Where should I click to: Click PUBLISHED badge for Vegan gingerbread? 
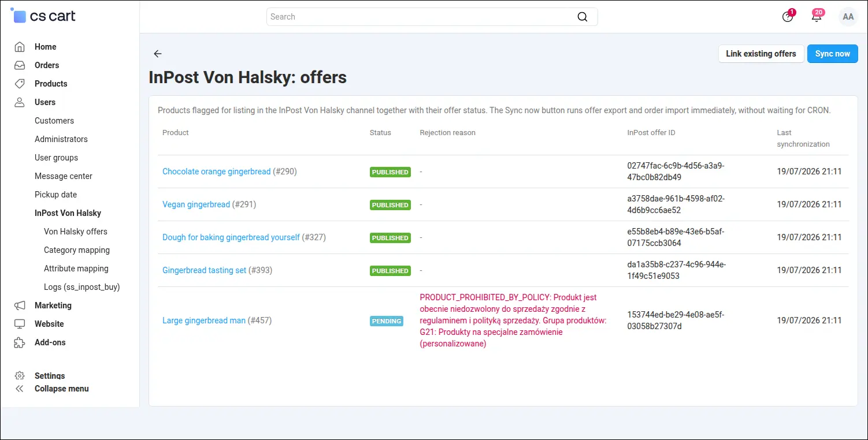pos(390,205)
